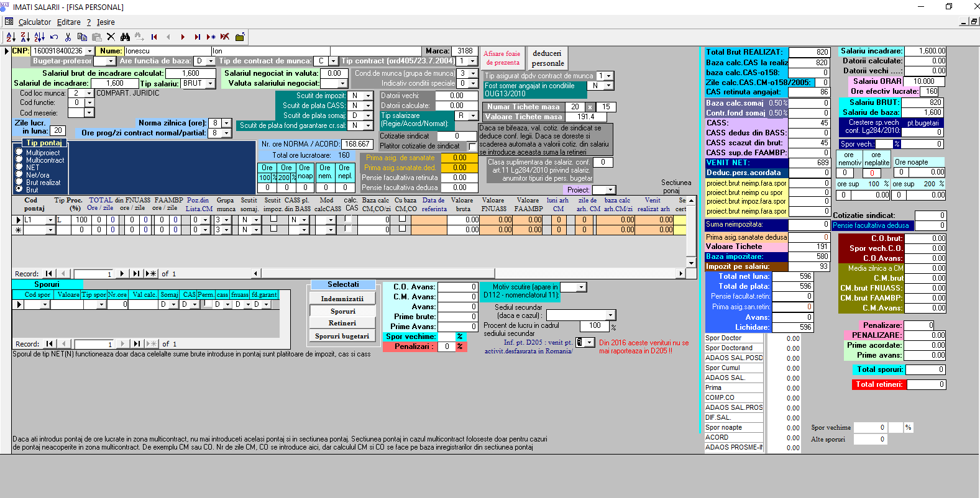Select the Multiproiect pontaj type
Image resolution: width=980 pixels, height=498 pixels.
(19, 152)
